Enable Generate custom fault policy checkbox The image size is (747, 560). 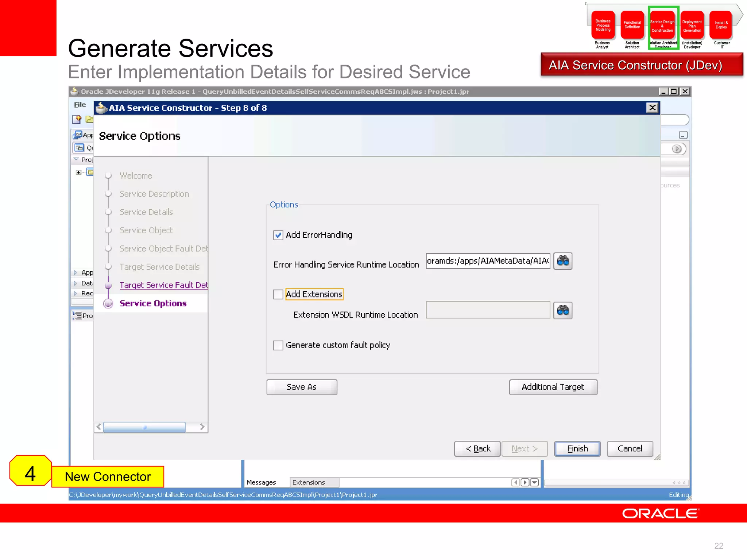pyautogui.click(x=278, y=345)
